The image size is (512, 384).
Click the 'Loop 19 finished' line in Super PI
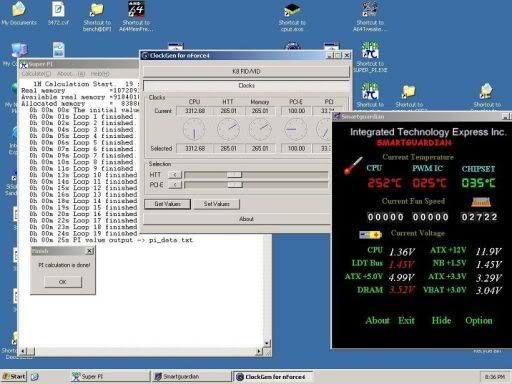tap(83, 233)
